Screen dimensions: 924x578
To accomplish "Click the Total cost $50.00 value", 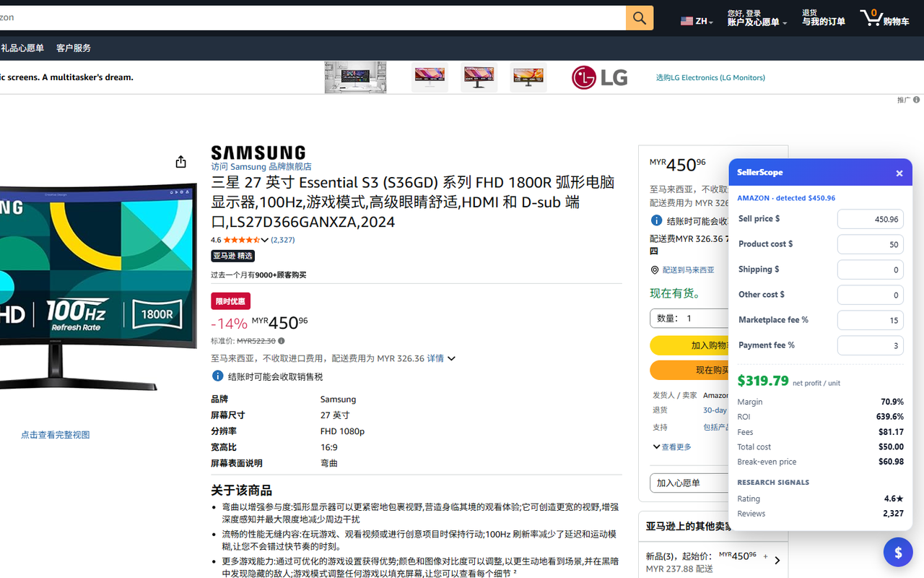I will point(891,447).
